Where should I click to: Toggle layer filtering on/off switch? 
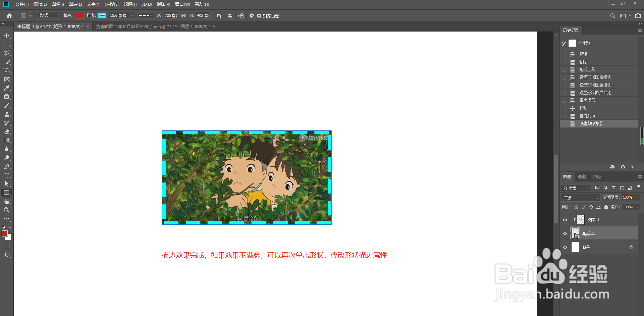point(639,187)
